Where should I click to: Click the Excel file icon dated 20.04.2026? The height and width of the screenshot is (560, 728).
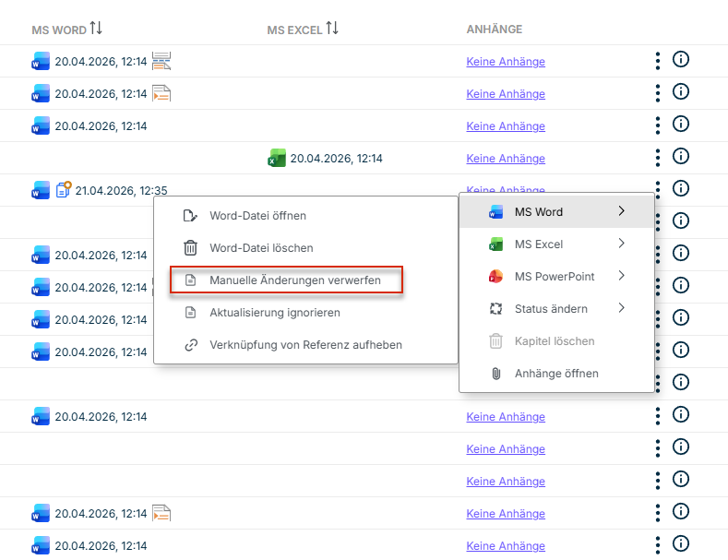click(276, 159)
